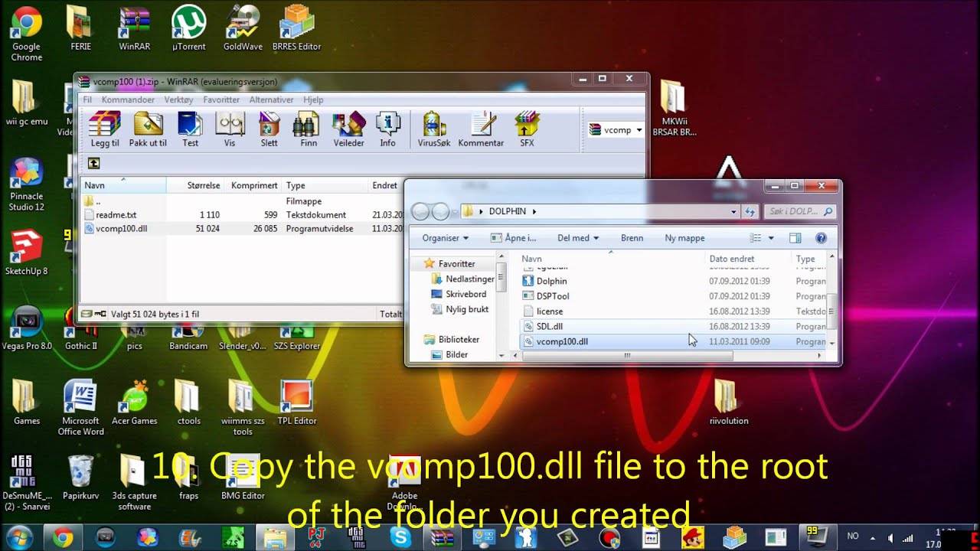
Task: Run the Test archive tool in WinRAR
Action: click(190, 129)
